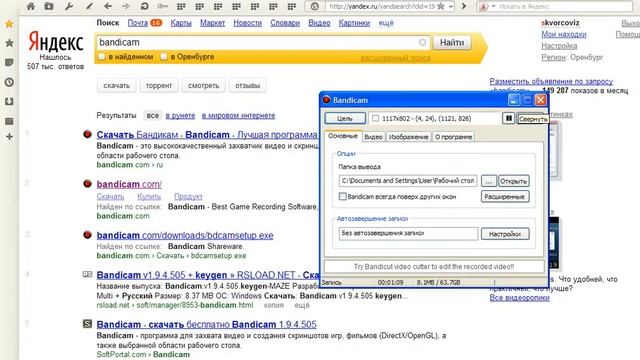
Task: Click the small square box beside 1117x802
Action: pos(376,118)
